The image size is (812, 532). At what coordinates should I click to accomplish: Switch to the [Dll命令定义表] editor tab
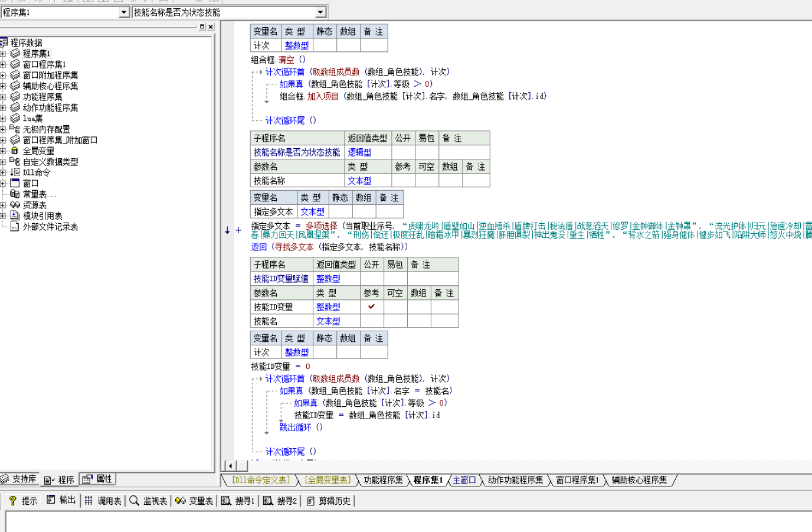pyautogui.click(x=260, y=480)
